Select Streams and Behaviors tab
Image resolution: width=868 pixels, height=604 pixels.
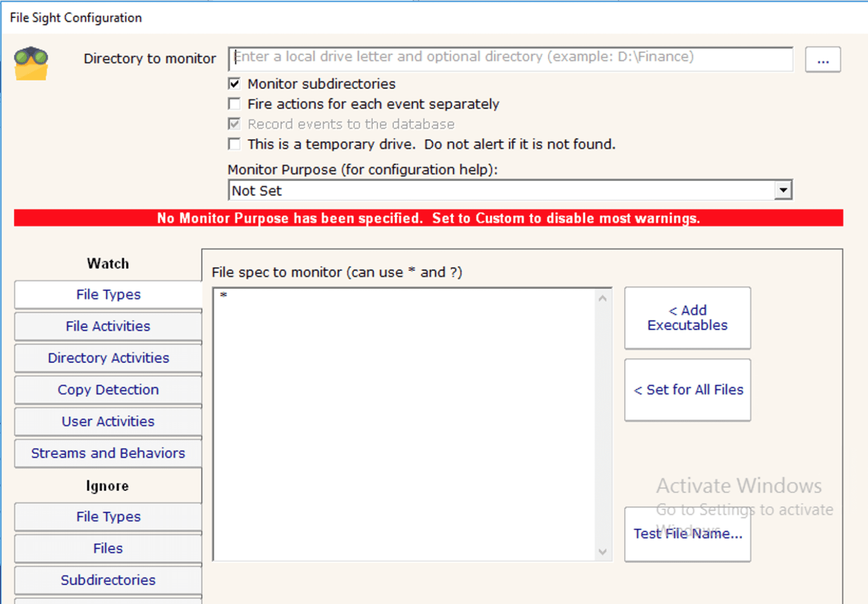(108, 453)
